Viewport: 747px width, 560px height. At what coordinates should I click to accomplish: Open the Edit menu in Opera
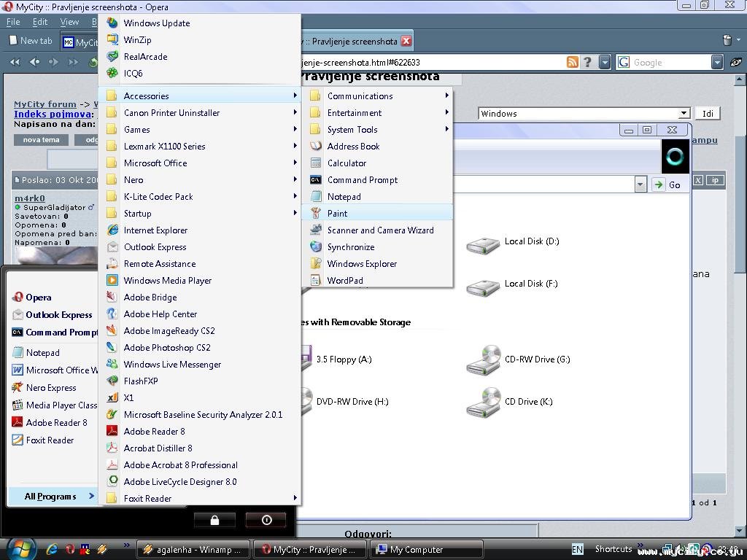[40, 22]
